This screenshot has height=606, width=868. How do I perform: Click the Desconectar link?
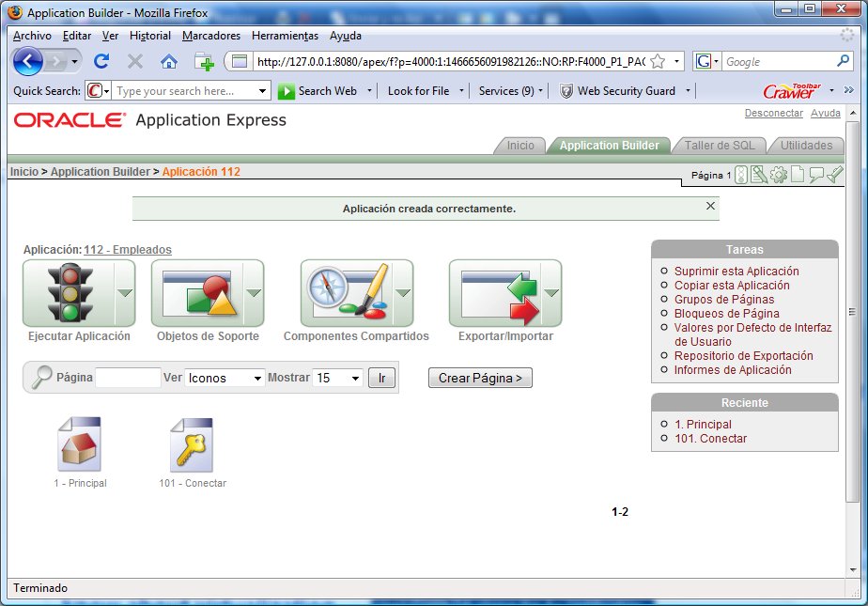[x=773, y=113]
